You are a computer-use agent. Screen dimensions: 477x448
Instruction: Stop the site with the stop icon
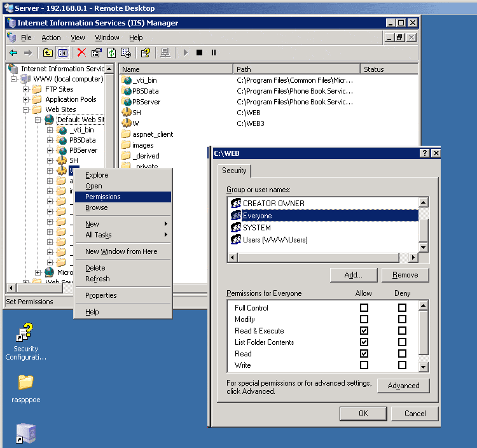[199, 53]
